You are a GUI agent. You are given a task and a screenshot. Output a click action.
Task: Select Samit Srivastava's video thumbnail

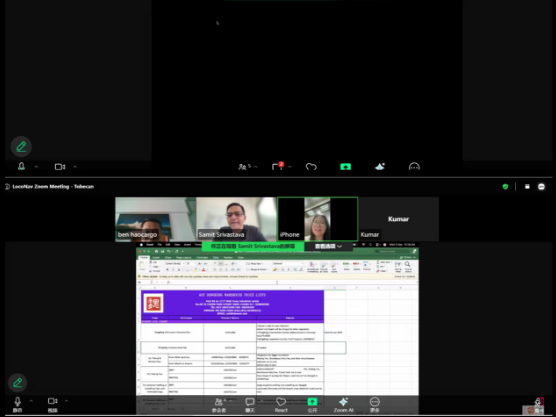[x=236, y=219]
